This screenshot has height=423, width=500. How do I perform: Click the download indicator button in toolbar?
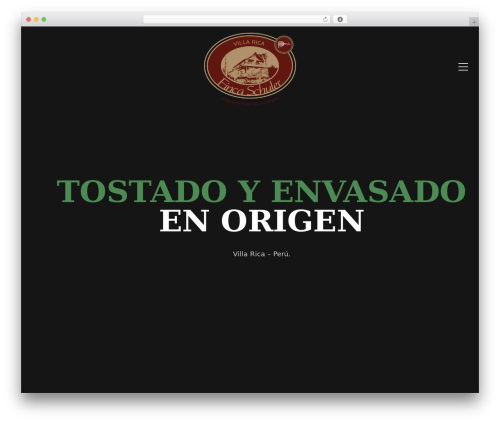pyautogui.click(x=340, y=19)
